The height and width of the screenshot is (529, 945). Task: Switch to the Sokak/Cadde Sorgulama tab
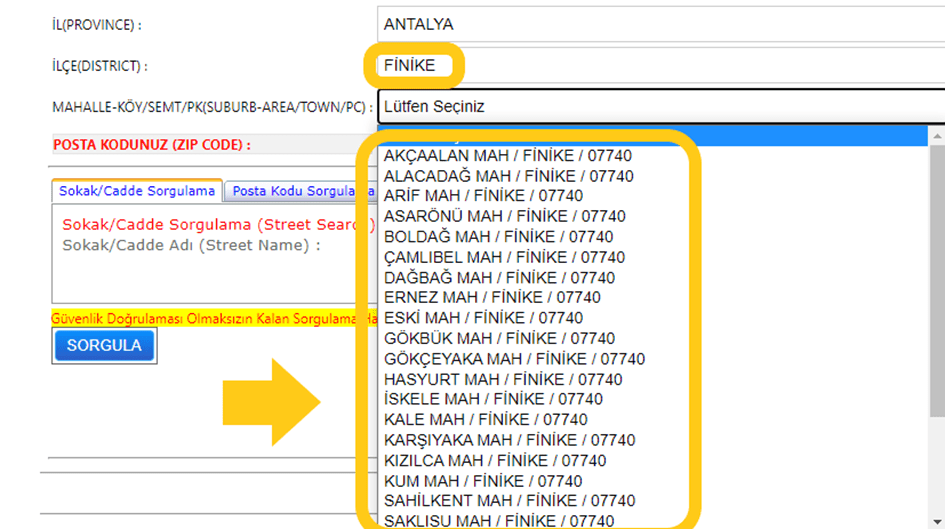[137, 190]
